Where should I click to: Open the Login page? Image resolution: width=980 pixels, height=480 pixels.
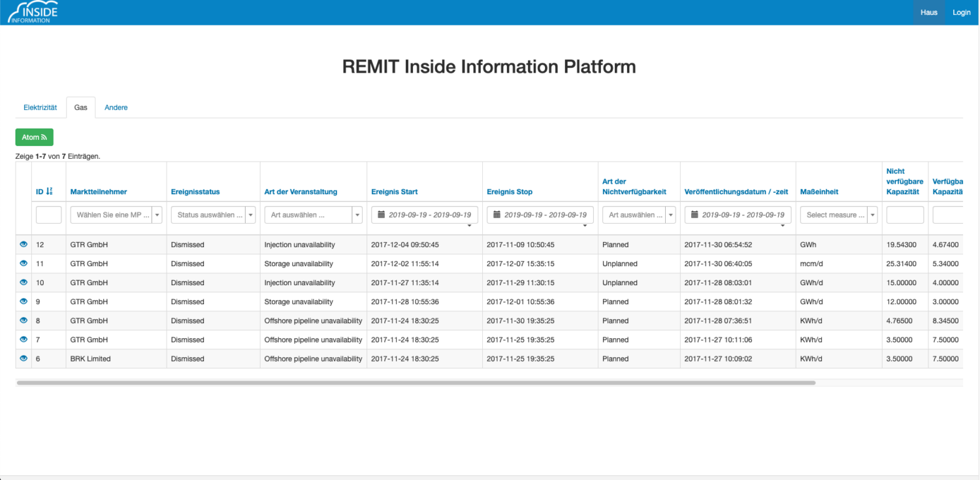(x=961, y=12)
